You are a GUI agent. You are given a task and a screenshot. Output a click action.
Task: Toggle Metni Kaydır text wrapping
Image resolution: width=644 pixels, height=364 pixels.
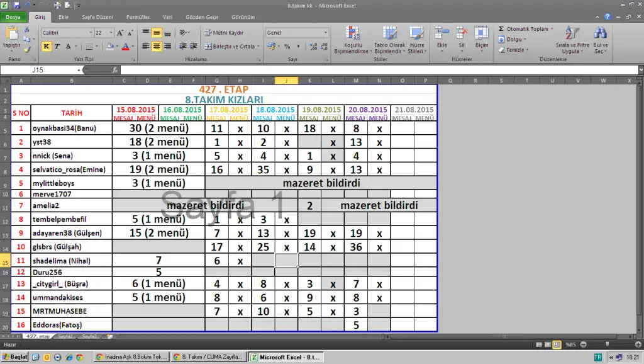pos(224,32)
